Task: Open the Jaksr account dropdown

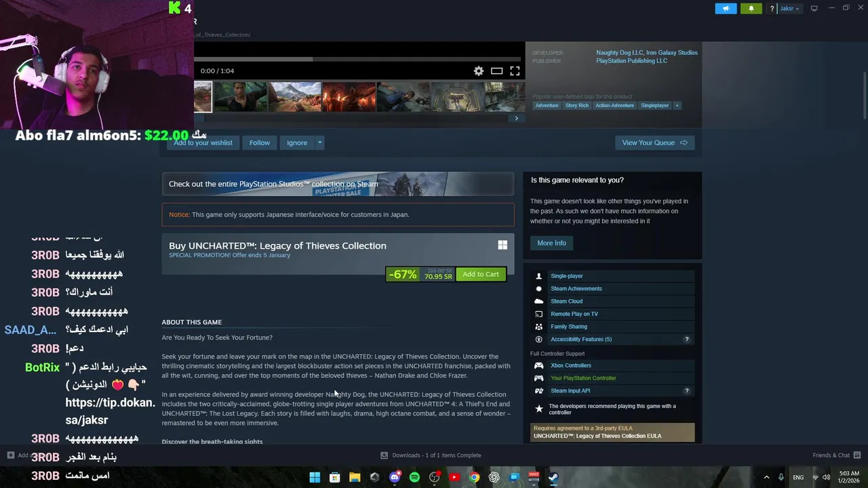Action: coord(790,9)
